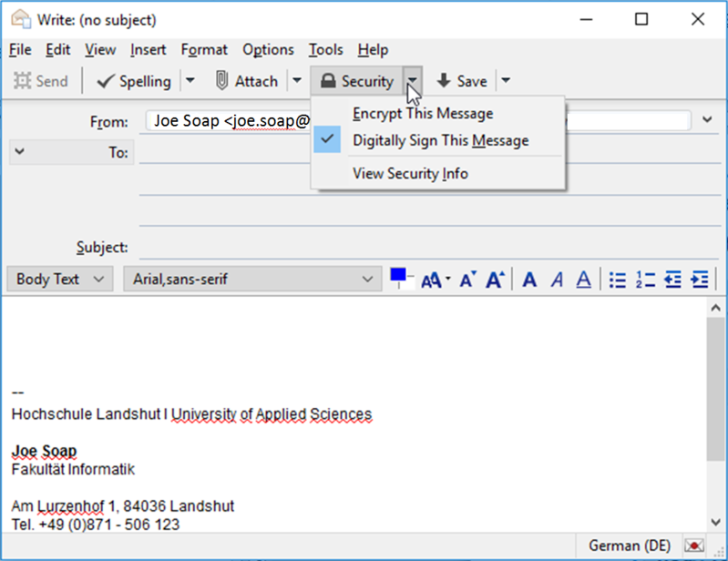Screen dimensions: 728x561
Task: Open the Attach button dropdown arrow
Action: (297, 81)
